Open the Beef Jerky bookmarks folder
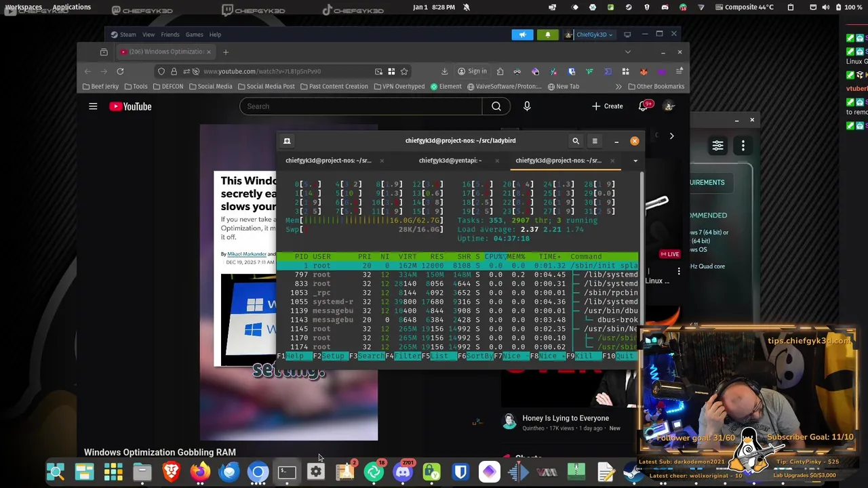The height and width of the screenshot is (488, 868). [x=100, y=87]
